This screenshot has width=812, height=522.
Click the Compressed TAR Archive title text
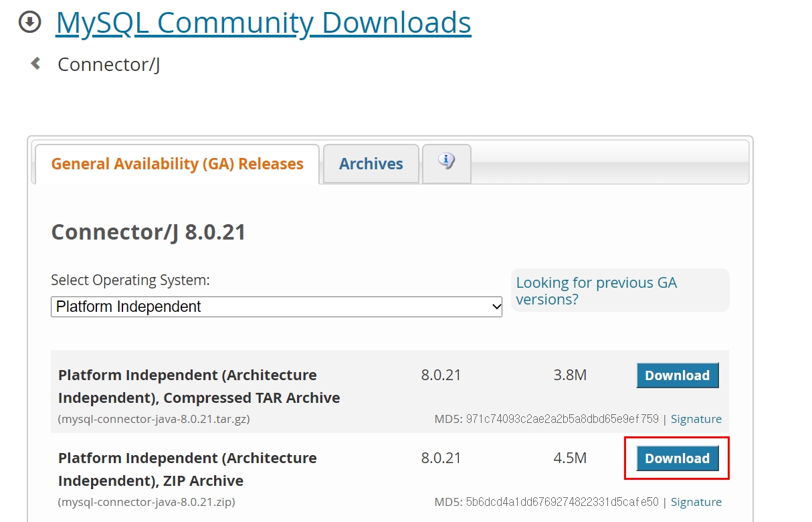tap(199, 386)
